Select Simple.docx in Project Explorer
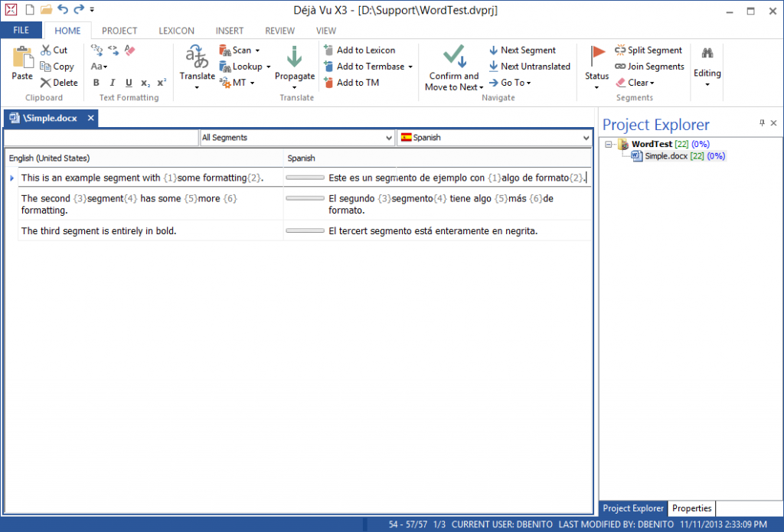This screenshot has height=532, width=784. click(678, 156)
